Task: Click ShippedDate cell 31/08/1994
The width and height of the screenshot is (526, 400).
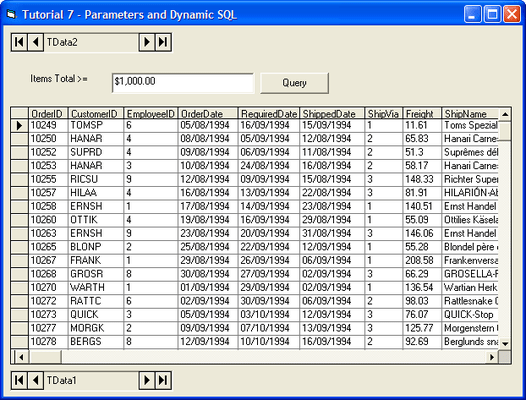Action: click(332, 234)
